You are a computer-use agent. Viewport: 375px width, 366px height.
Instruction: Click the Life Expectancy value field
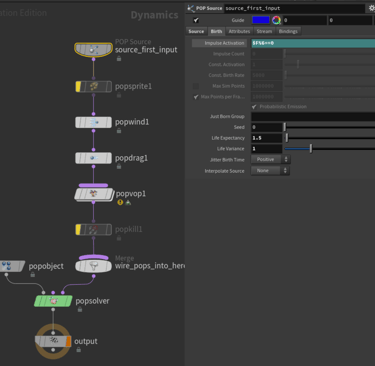point(267,138)
